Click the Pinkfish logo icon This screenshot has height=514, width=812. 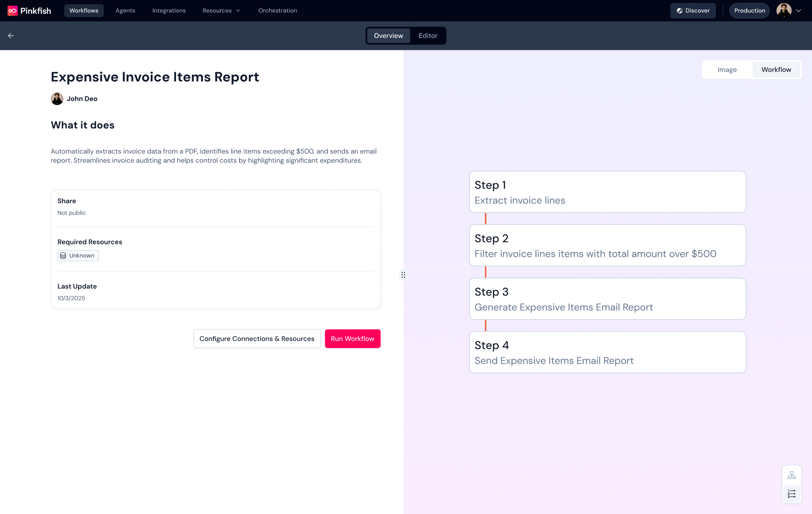(x=12, y=11)
